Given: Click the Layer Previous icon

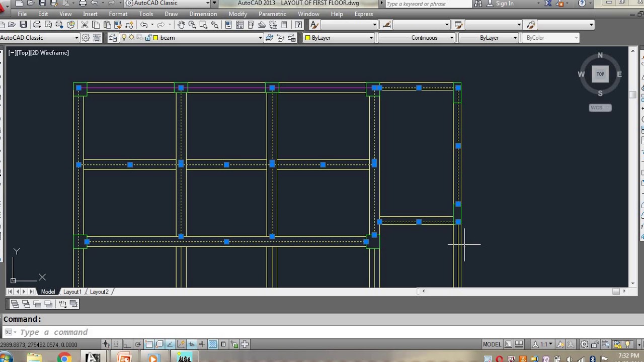Looking at the screenshot, I should click(x=280, y=38).
